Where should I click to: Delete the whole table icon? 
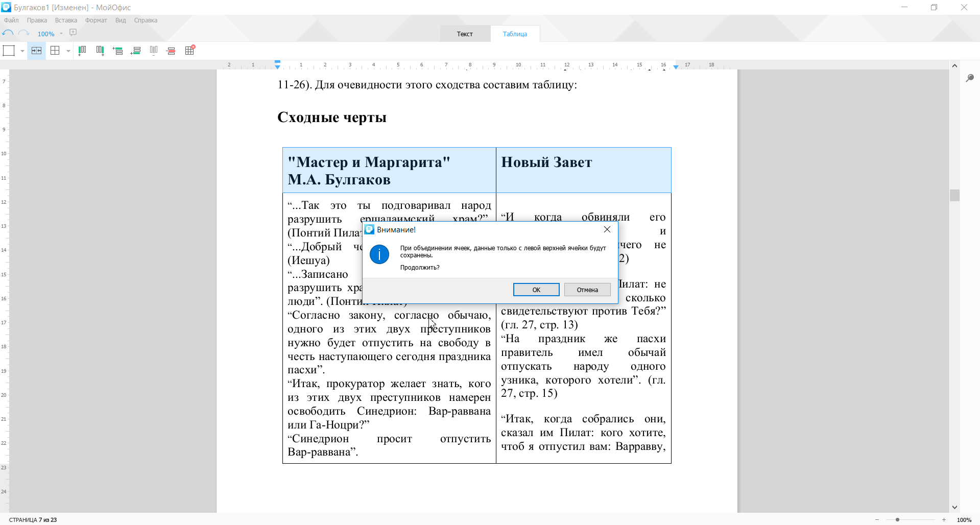tap(190, 50)
